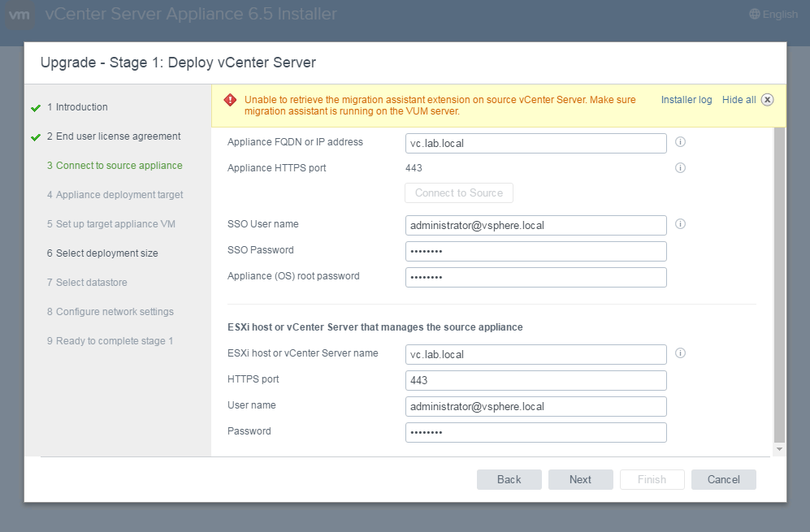
Task: Open the English language selector
Action: pos(773,14)
